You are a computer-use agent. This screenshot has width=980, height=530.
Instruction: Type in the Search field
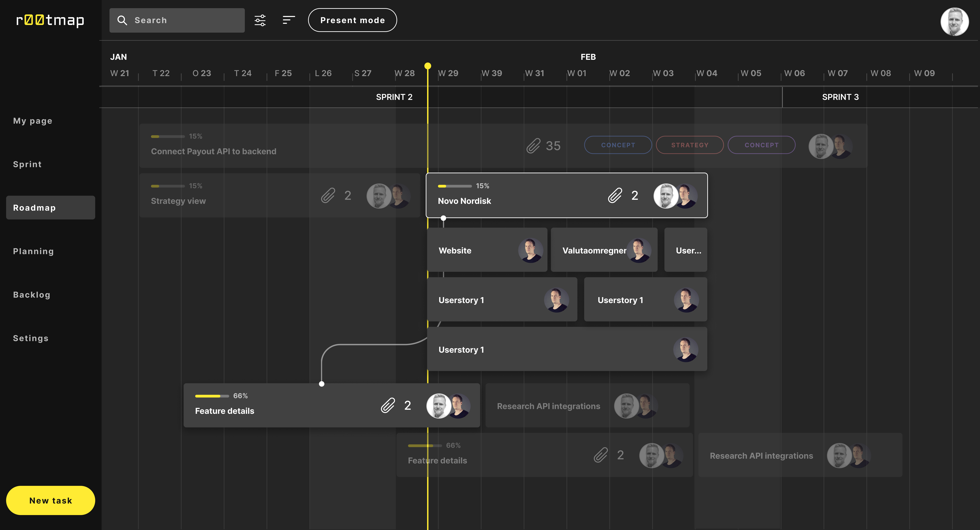177,20
